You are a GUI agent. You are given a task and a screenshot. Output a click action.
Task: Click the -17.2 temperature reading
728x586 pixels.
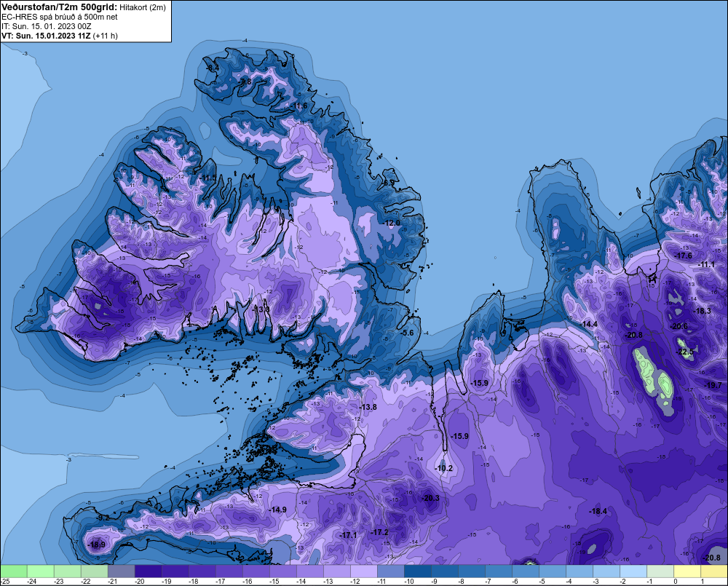point(380,532)
